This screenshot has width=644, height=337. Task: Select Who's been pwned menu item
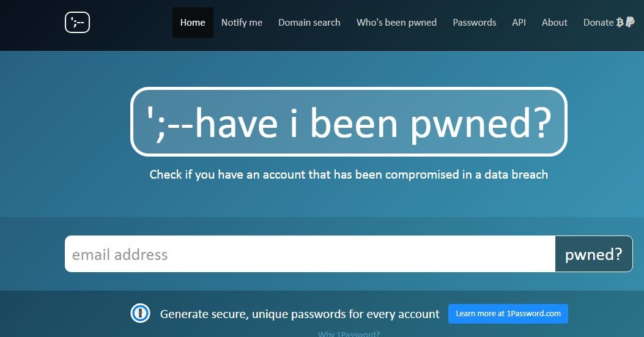[x=396, y=23]
